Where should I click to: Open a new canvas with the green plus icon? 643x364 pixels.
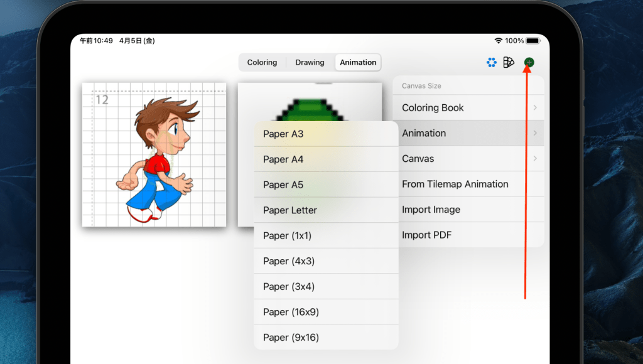[x=528, y=62]
